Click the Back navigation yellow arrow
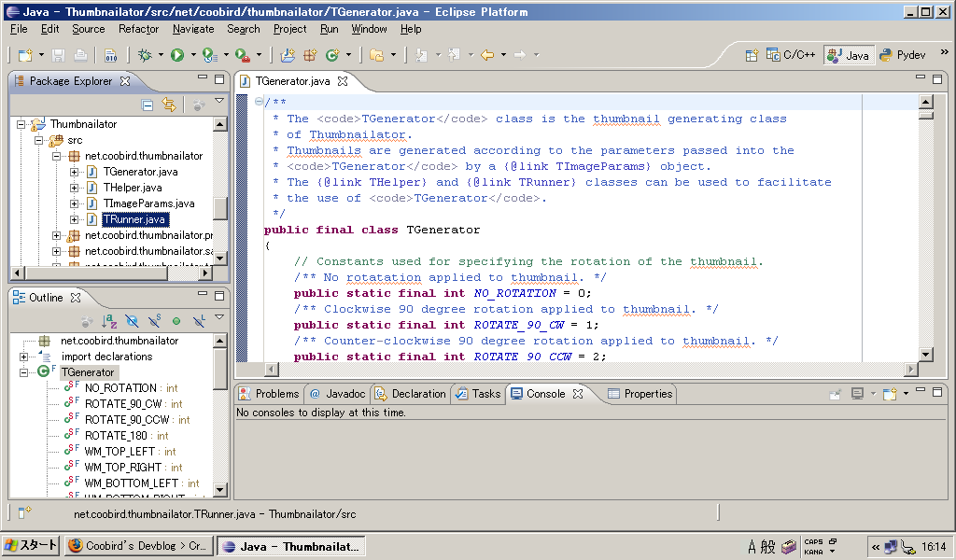Viewport: 956px width, 560px height. (487, 55)
